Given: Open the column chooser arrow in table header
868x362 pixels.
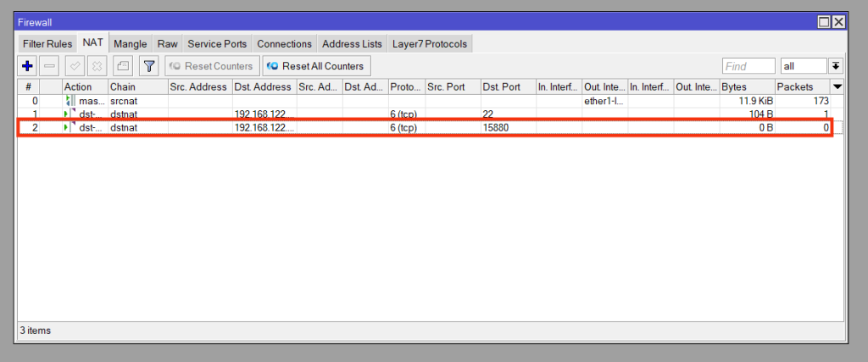Looking at the screenshot, I should coord(837,86).
